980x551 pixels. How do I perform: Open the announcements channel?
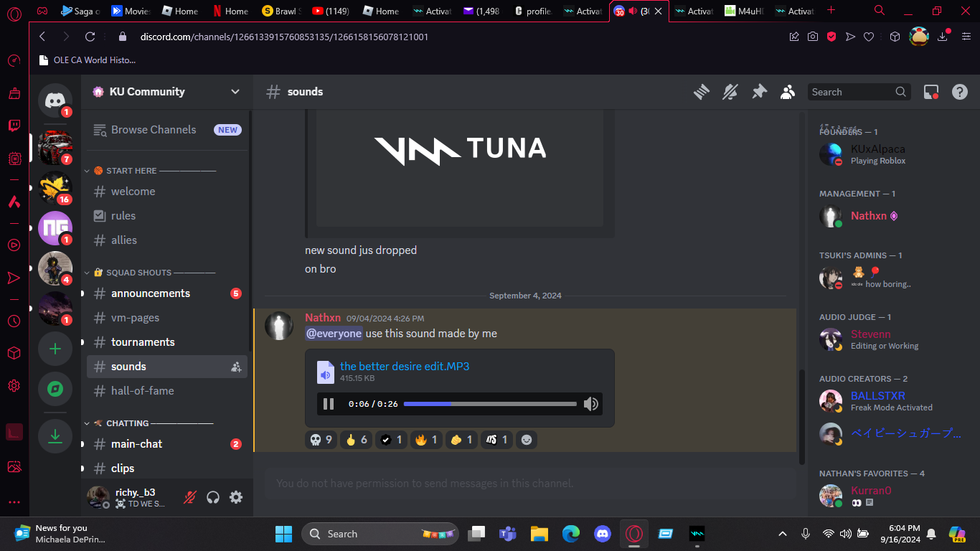point(167,293)
